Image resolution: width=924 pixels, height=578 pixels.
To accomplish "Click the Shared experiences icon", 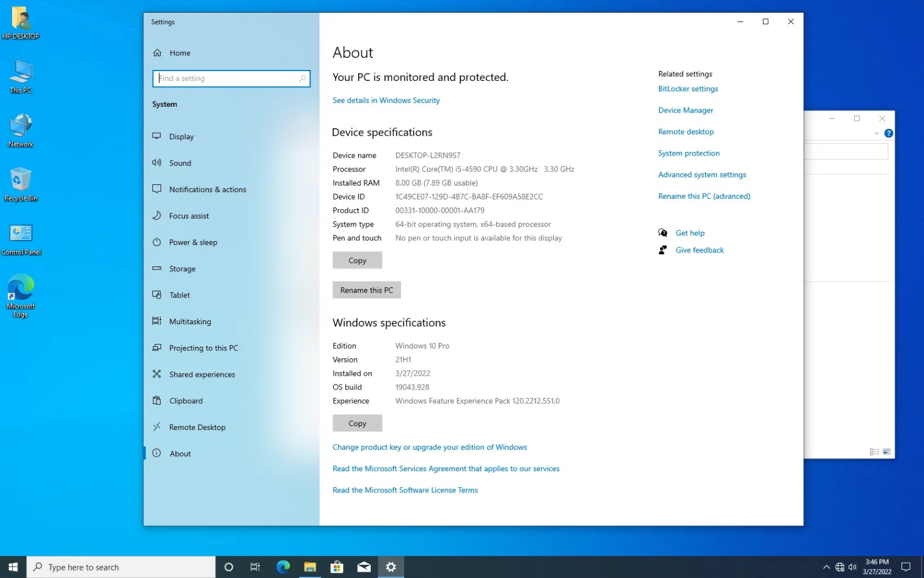I will [157, 374].
